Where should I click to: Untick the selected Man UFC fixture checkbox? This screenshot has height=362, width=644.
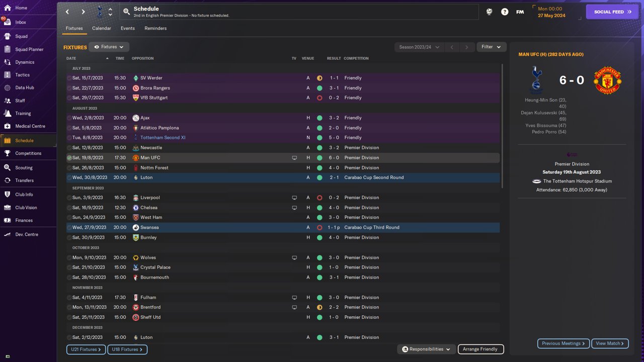(69, 158)
